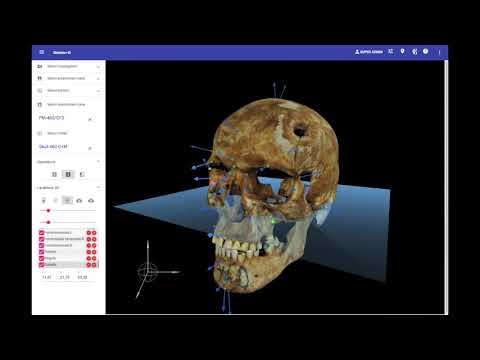
Task: Click second red button of first landmark row
Action: (94, 233)
